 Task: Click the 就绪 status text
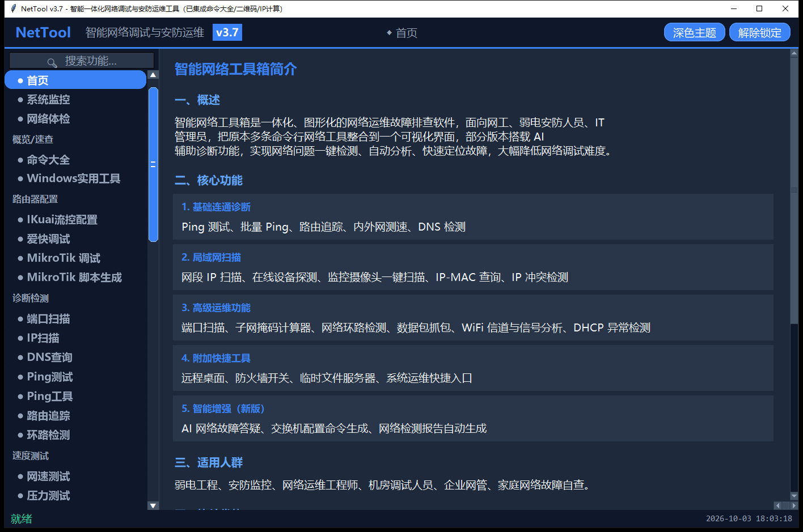[x=22, y=518]
